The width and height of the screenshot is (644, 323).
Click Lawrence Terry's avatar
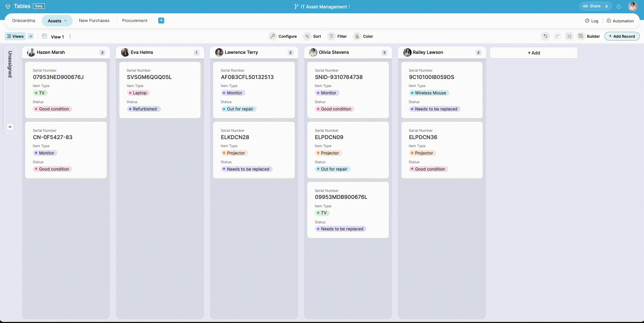tap(219, 52)
